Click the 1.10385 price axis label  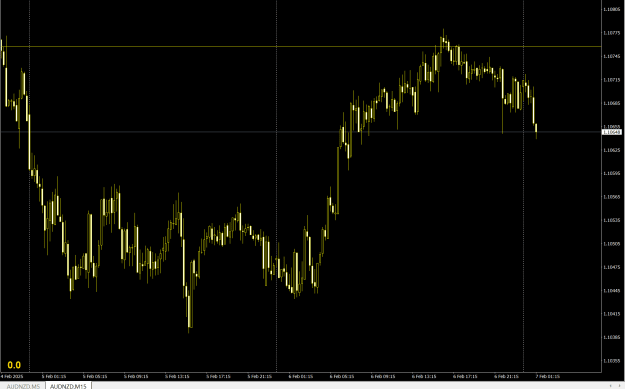pyautogui.click(x=611, y=337)
